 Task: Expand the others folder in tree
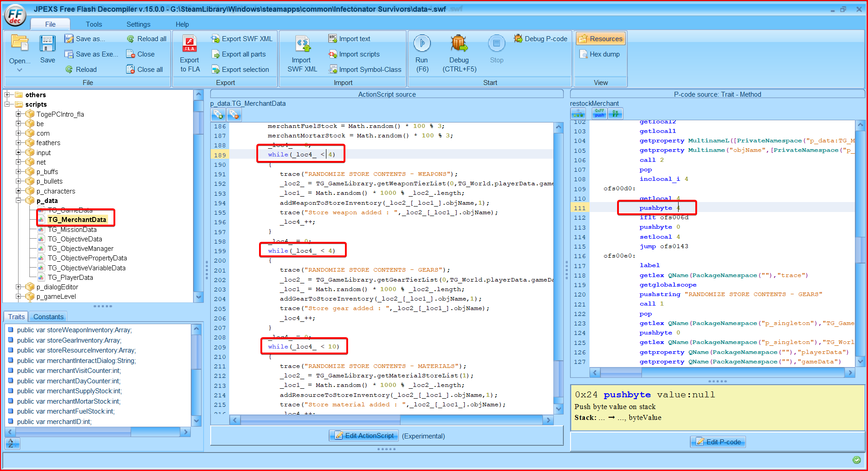[x=7, y=95]
